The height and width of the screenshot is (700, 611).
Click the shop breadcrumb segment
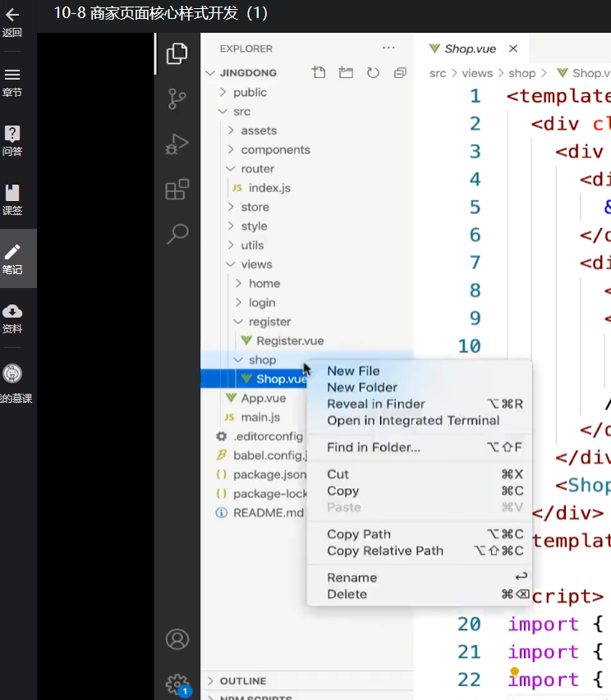pos(521,73)
